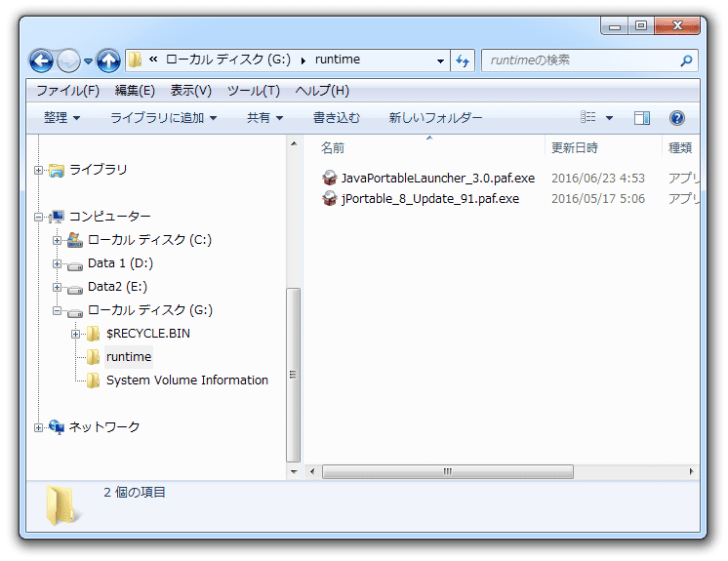Open Help with question mark icon

pyautogui.click(x=677, y=118)
